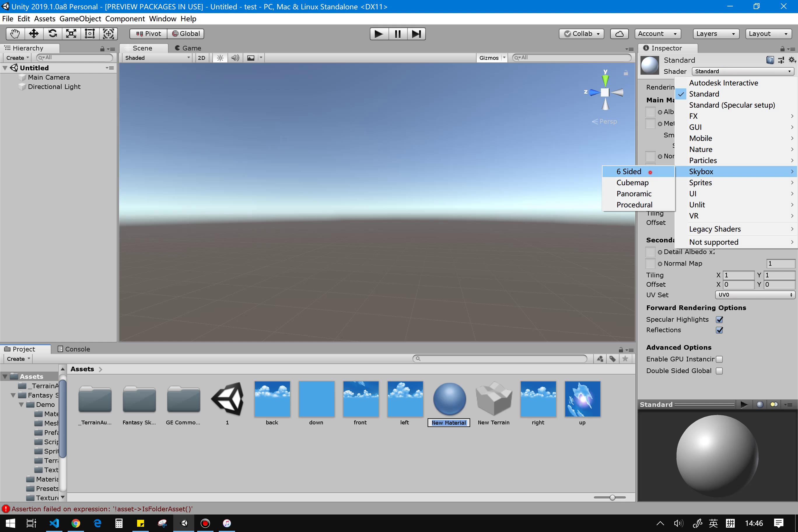Open material help reference icon
This screenshot has width=798, height=532.
tap(770, 60)
